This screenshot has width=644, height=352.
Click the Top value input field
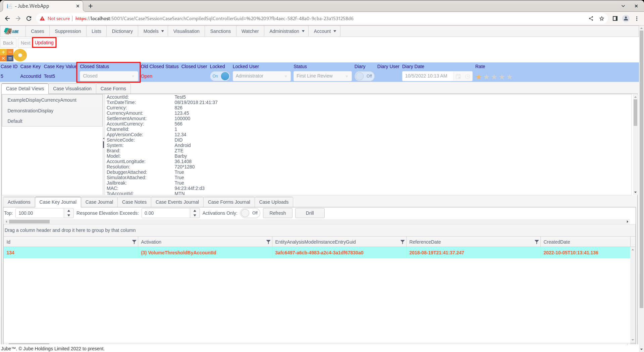(40, 213)
